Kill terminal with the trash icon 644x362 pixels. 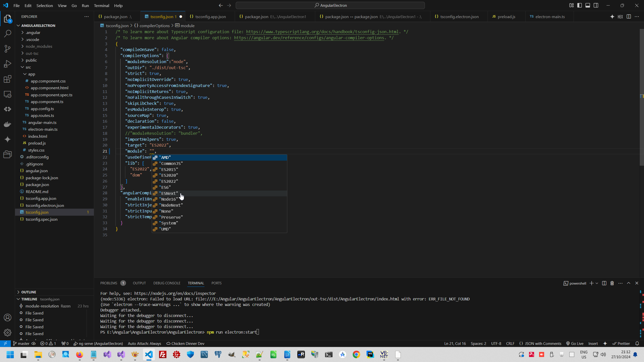(612, 283)
